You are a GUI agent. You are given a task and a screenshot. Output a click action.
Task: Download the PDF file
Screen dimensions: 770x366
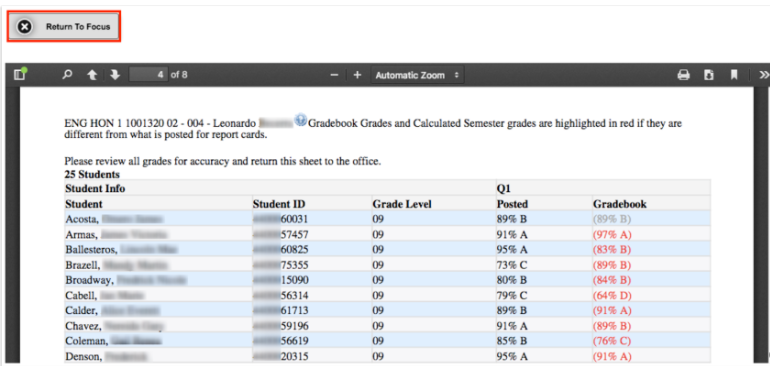pos(709,75)
